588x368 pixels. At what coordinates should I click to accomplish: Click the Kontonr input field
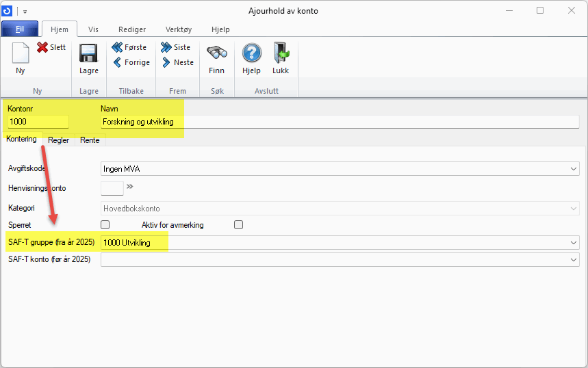point(38,122)
